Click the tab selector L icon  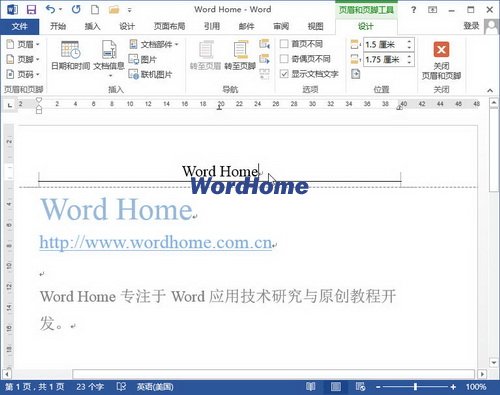(x=10, y=105)
